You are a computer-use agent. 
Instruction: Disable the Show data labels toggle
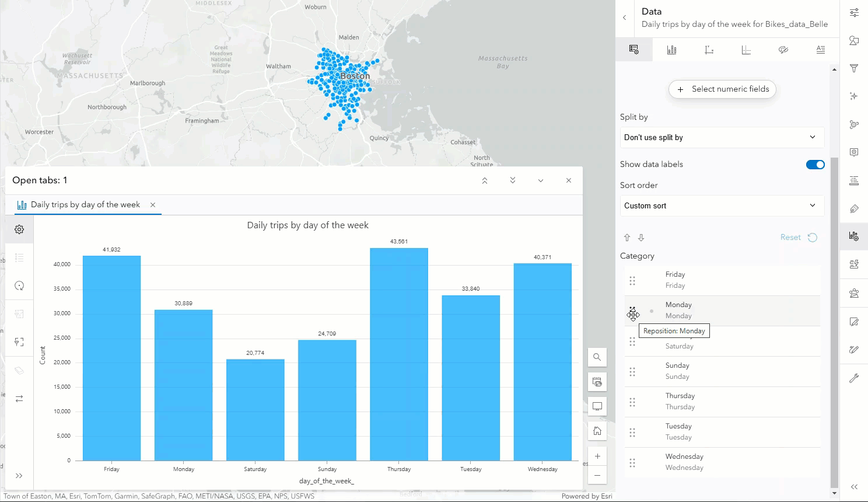(x=814, y=164)
